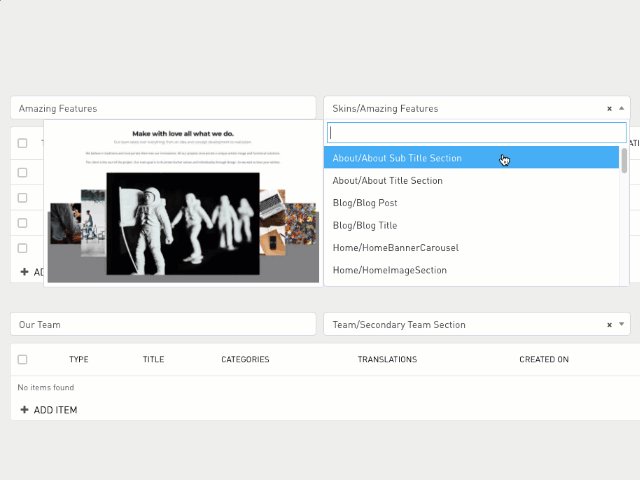Tick the header checkbox in Amazing Features table

tap(22, 143)
